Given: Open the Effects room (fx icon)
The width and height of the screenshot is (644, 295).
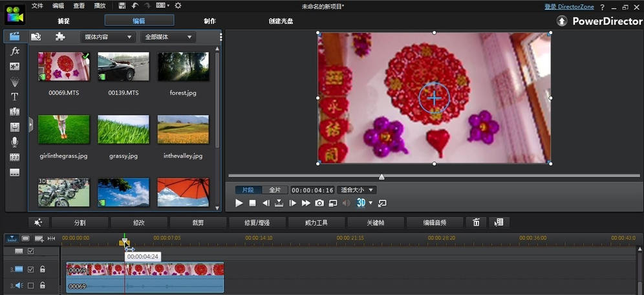Looking at the screenshot, I should 15,51.
